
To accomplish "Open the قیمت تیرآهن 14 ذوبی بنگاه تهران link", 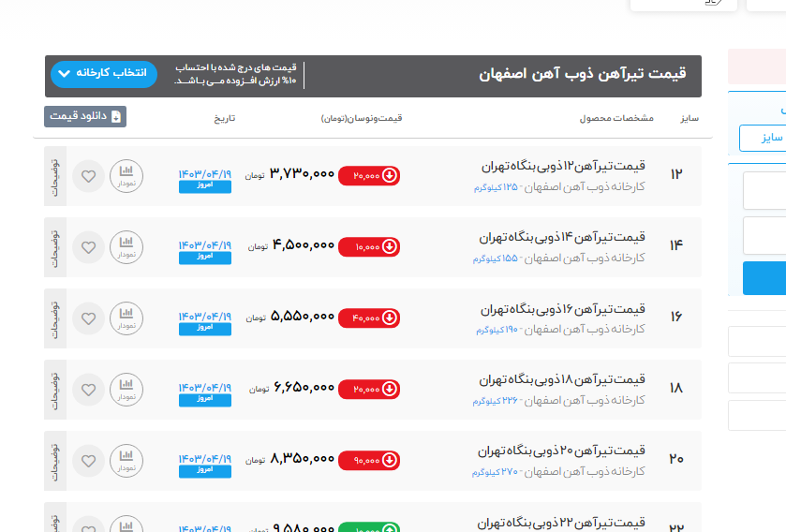I will [563, 238].
